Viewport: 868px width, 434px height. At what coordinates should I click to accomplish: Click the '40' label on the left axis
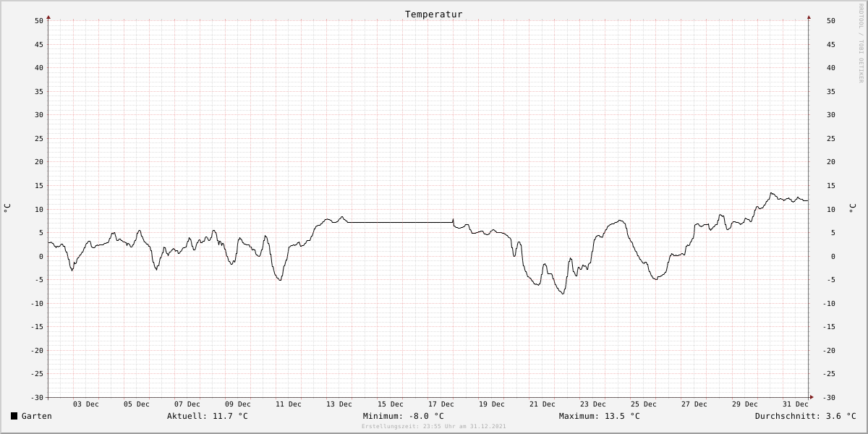point(40,68)
